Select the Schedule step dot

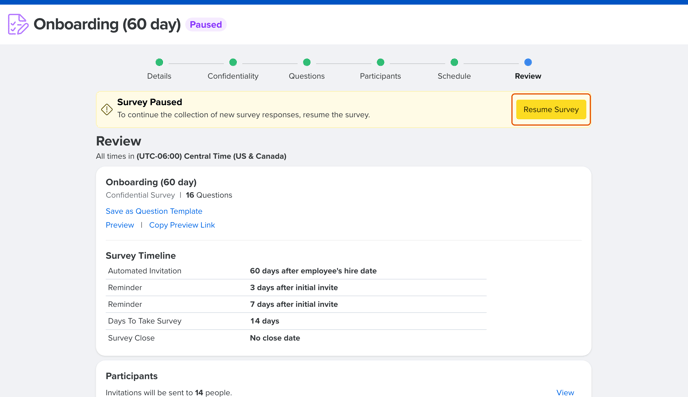coord(454,62)
